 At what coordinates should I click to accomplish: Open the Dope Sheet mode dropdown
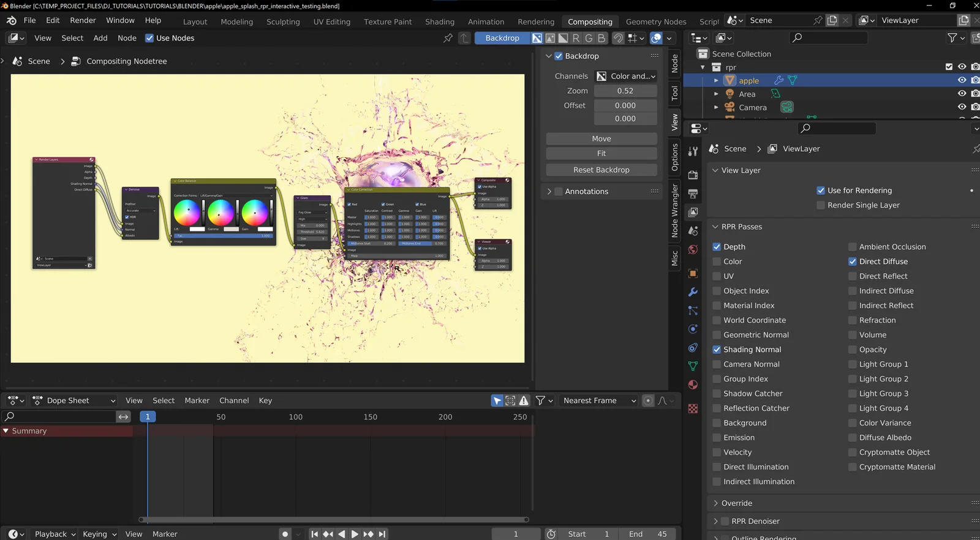click(74, 400)
